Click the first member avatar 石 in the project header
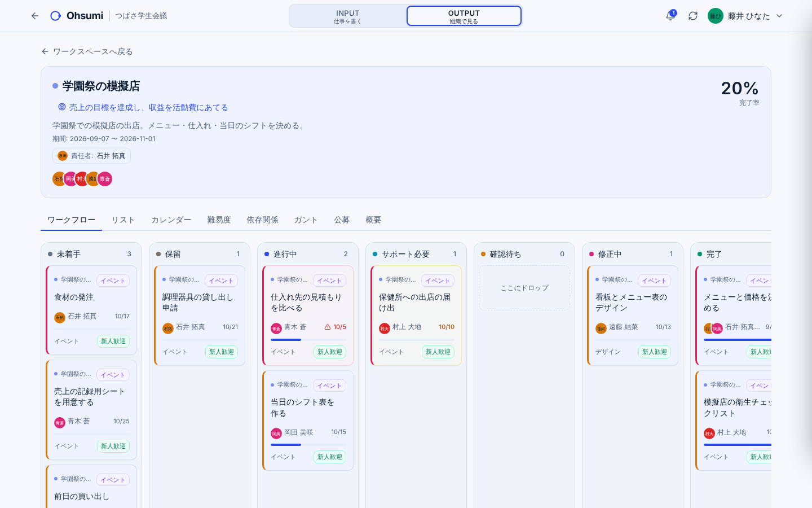The image size is (812, 508). coord(59,179)
